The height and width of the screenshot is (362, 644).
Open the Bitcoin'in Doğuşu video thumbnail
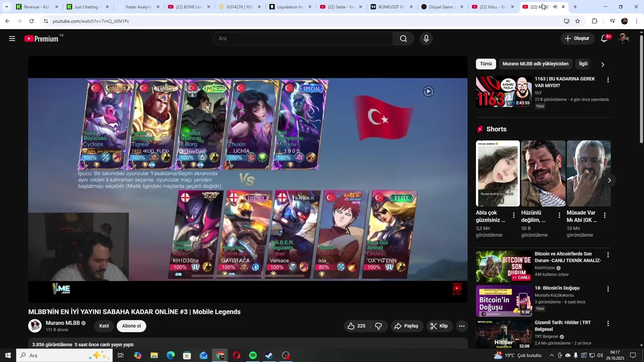coord(504,301)
